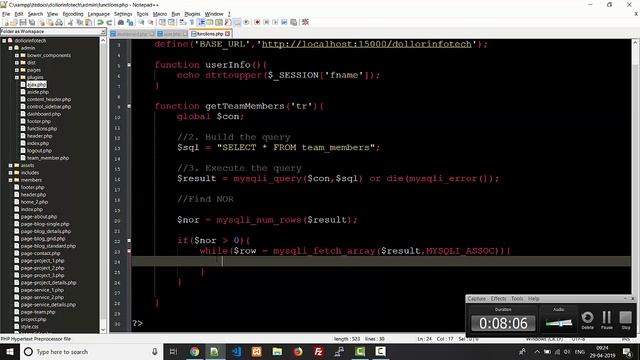The image size is (640, 360).
Task: Delete the current recording
Action: 587,320
